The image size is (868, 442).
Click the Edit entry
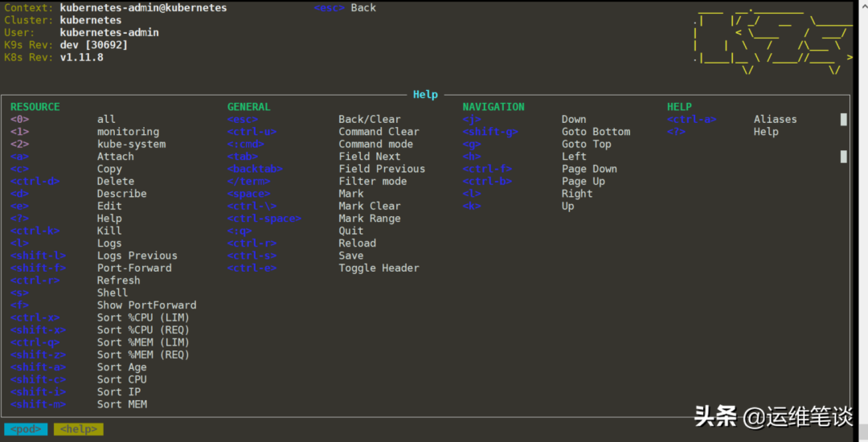pyautogui.click(x=109, y=207)
